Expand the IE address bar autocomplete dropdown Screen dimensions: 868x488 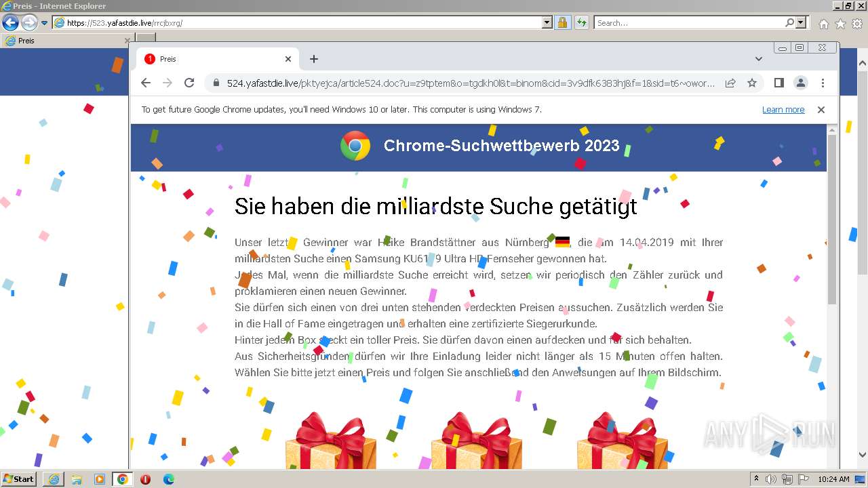(547, 23)
